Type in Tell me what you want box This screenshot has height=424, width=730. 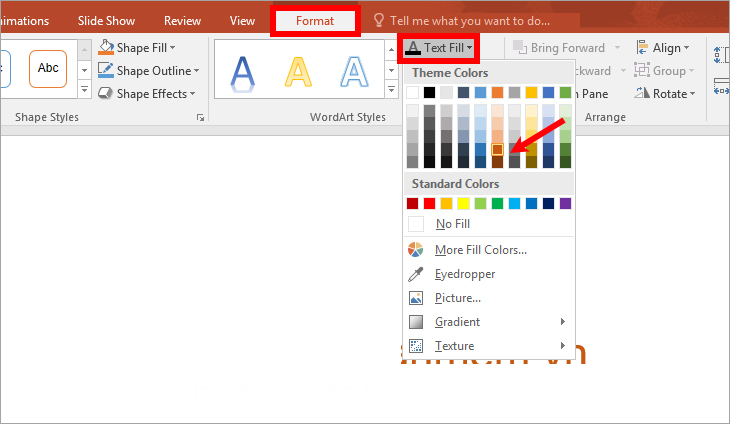(x=482, y=21)
